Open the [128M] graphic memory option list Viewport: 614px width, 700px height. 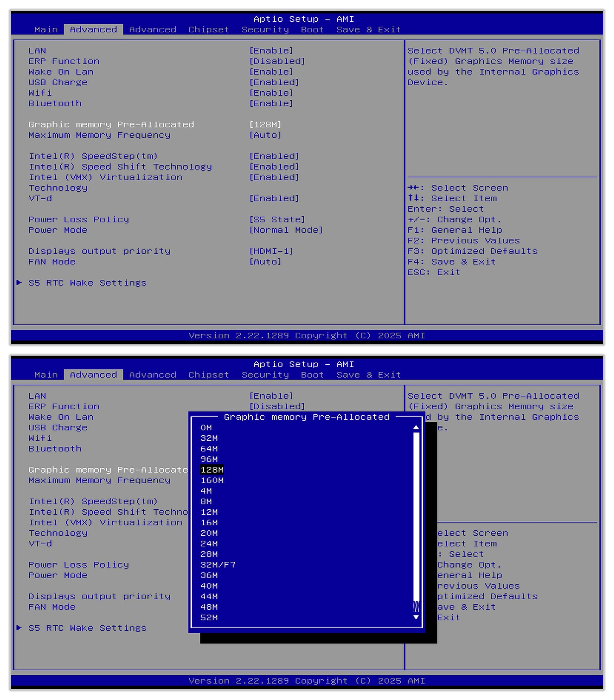click(x=265, y=125)
